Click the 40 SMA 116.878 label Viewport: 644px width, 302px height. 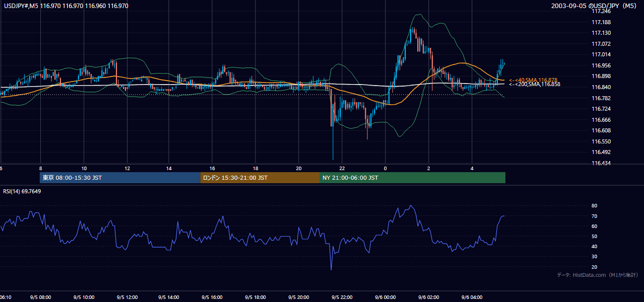[x=533, y=80]
